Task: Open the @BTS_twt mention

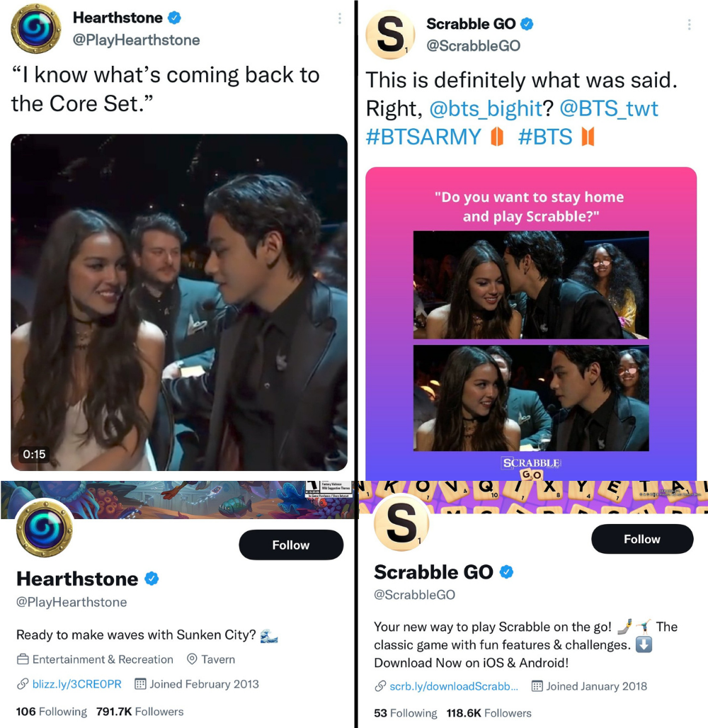Action: pyautogui.click(x=609, y=109)
